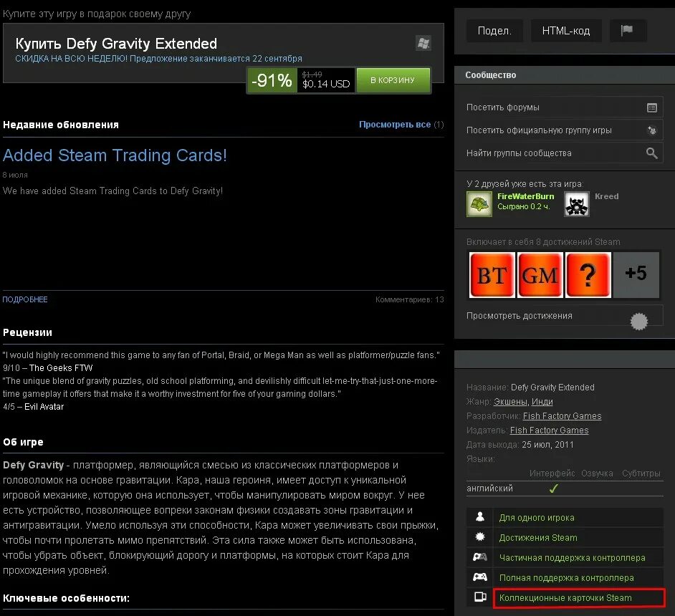The width and height of the screenshot is (675, 616).
Task: Click the Об игре heading
Action: [23, 442]
